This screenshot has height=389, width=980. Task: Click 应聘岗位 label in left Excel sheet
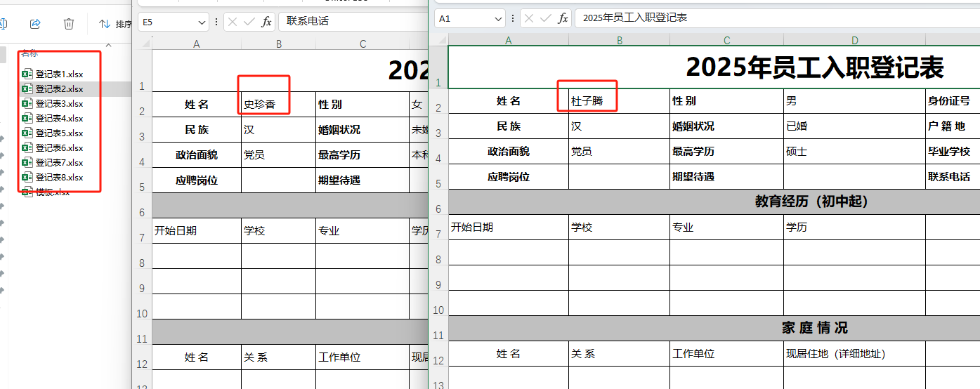click(197, 180)
